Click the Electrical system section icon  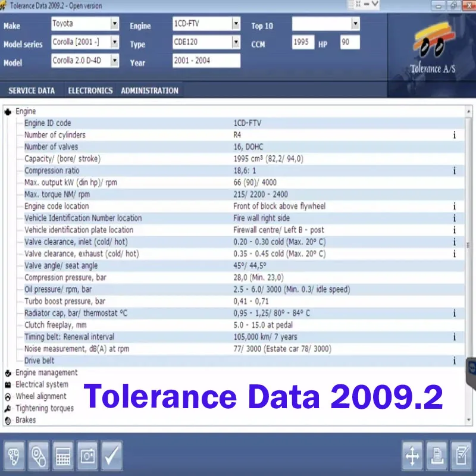[8, 385]
